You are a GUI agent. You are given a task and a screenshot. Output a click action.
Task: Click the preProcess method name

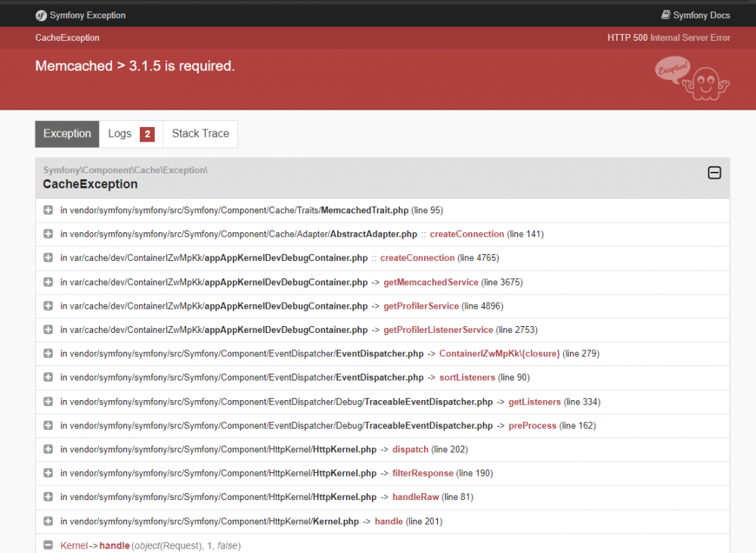click(532, 426)
